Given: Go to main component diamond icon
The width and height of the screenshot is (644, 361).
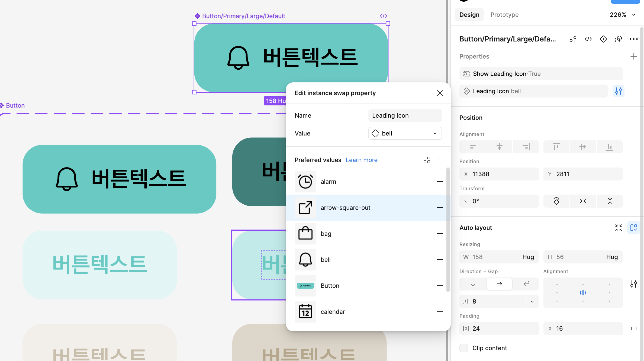Looking at the screenshot, I should [603, 39].
